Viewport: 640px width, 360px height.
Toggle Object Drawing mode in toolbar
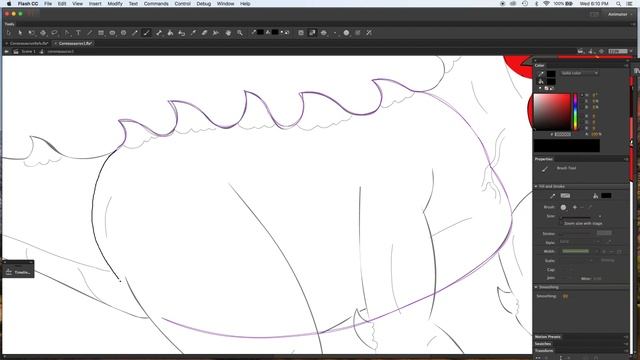pyautogui.click(x=301, y=33)
